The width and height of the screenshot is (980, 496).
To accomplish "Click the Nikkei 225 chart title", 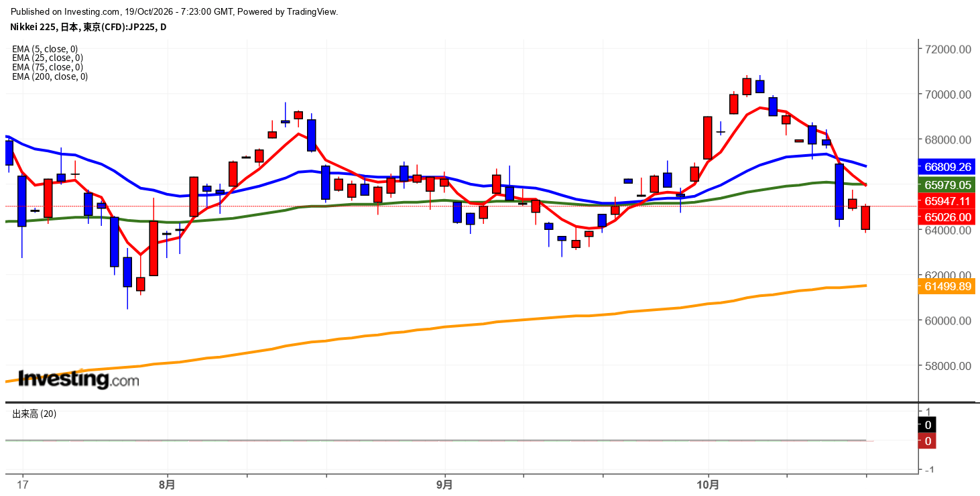I will 88,27.
